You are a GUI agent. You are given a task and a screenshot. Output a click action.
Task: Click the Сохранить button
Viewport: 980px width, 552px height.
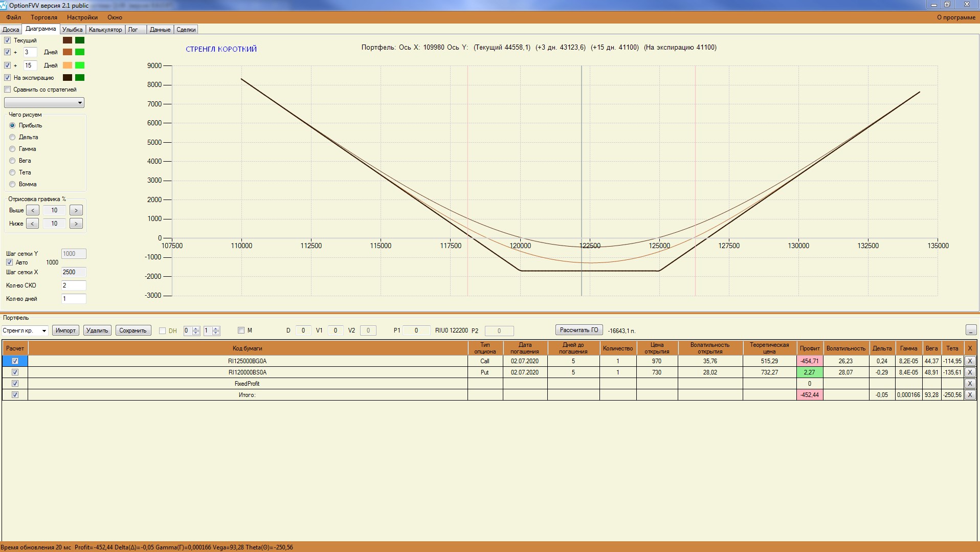133,330
